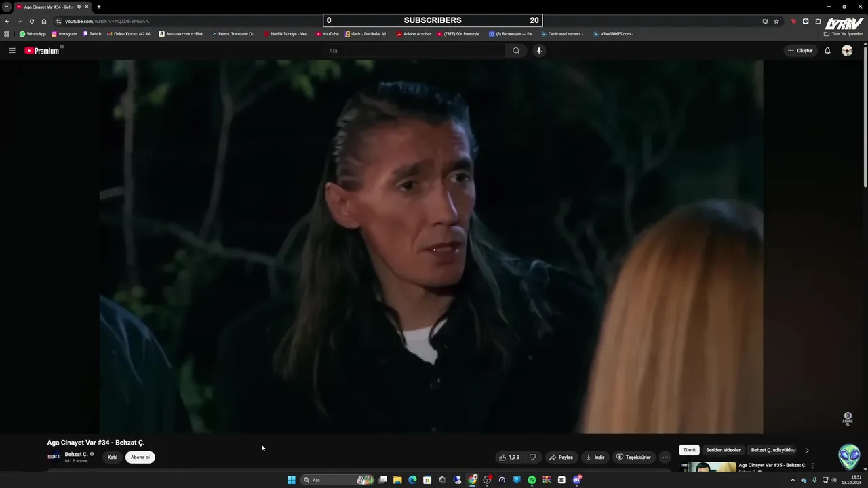Image resolution: width=868 pixels, height=488 pixels.
Task: Subscribe with Abone ol button
Action: 140,457
